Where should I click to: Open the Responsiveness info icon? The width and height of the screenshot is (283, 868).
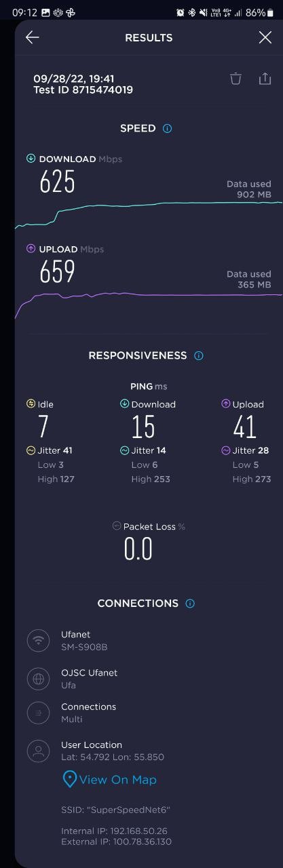coord(198,355)
